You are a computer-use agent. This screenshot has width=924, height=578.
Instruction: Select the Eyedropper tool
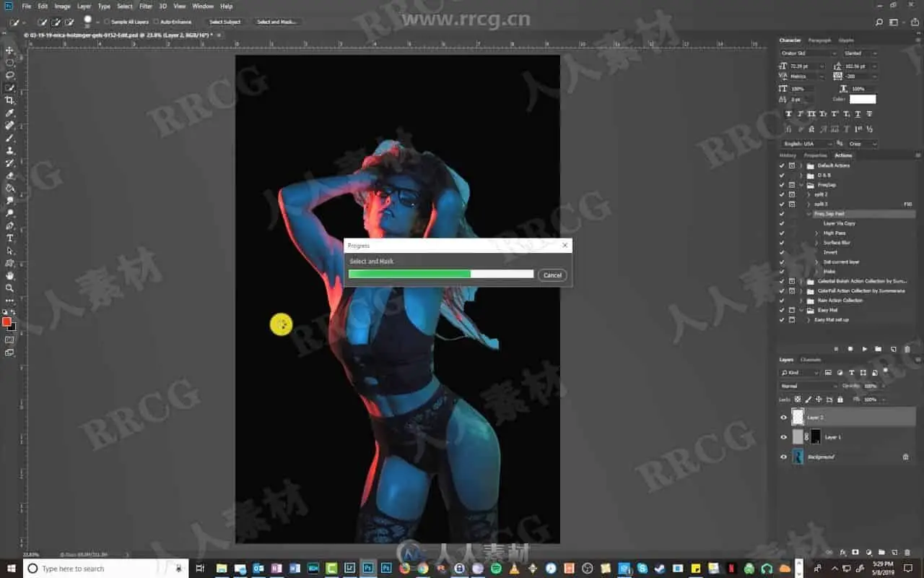click(x=10, y=113)
